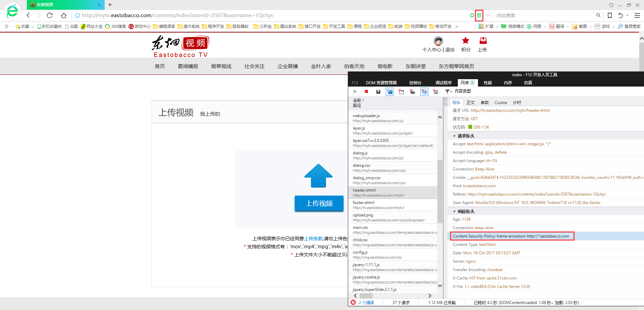Image resolution: width=644 pixels, height=310 pixels.
Task: Click the red upload icon (上传)
Action: (x=483, y=44)
